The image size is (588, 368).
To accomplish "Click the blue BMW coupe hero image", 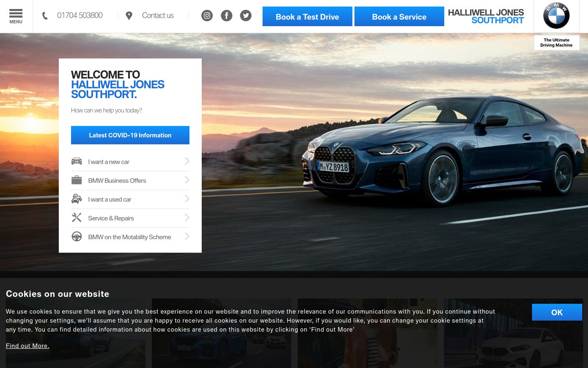I will click(443, 151).
